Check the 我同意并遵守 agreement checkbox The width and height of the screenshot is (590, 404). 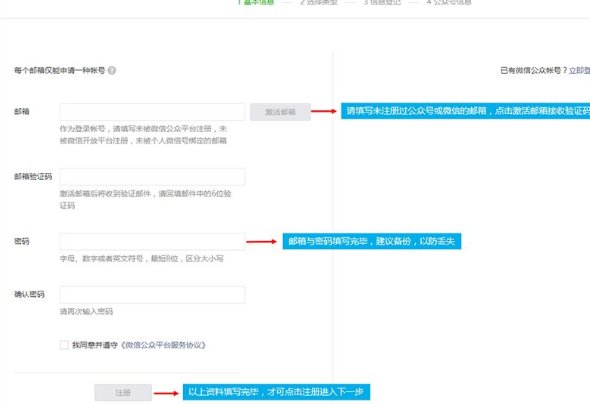pos(64,345)
